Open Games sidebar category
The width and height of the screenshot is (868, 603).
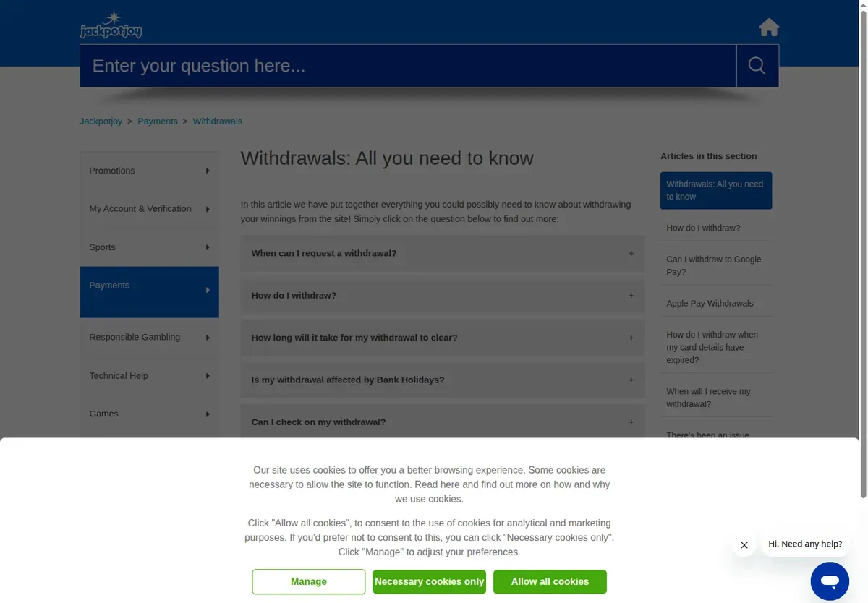[149, 414]
